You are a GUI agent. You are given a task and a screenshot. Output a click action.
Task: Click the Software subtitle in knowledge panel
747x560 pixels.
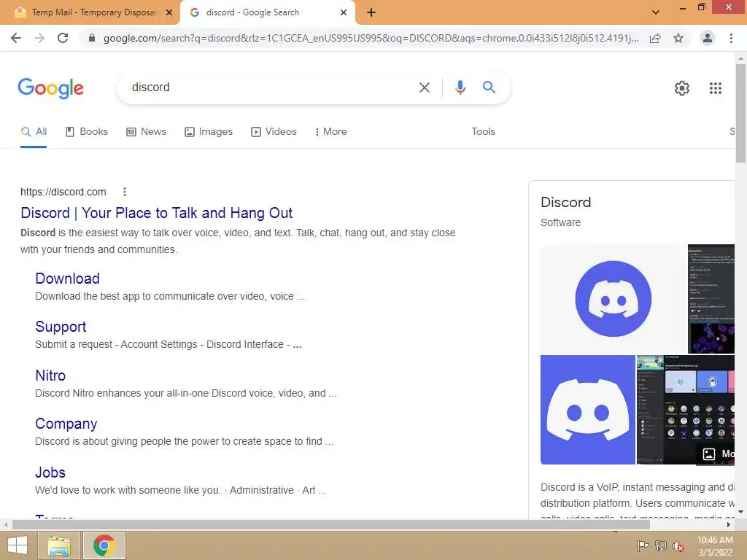(x=561, y=223)
